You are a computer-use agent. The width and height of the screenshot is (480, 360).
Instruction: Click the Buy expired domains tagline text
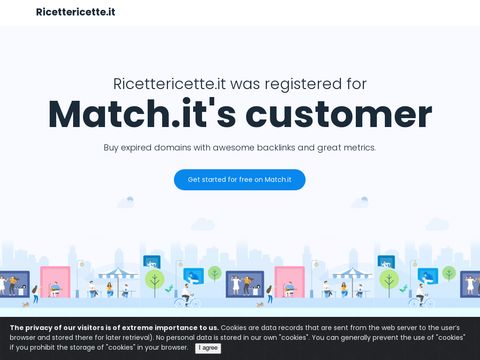240,148
